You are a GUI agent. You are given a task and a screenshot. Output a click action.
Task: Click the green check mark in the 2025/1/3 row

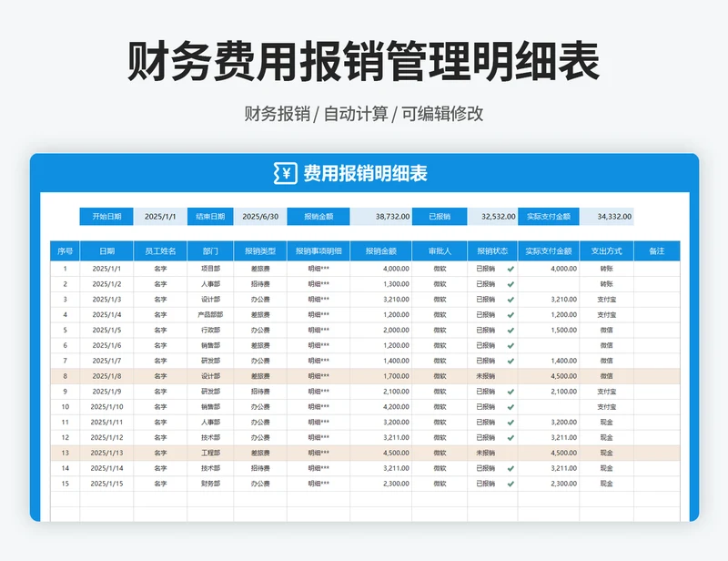coord(511,300)
